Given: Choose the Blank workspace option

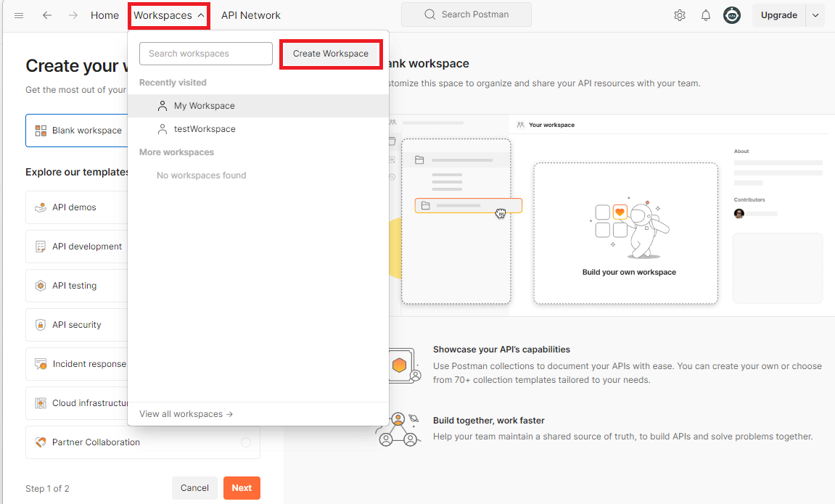Looking at the screenshot, I should click(x=77, y=131).
